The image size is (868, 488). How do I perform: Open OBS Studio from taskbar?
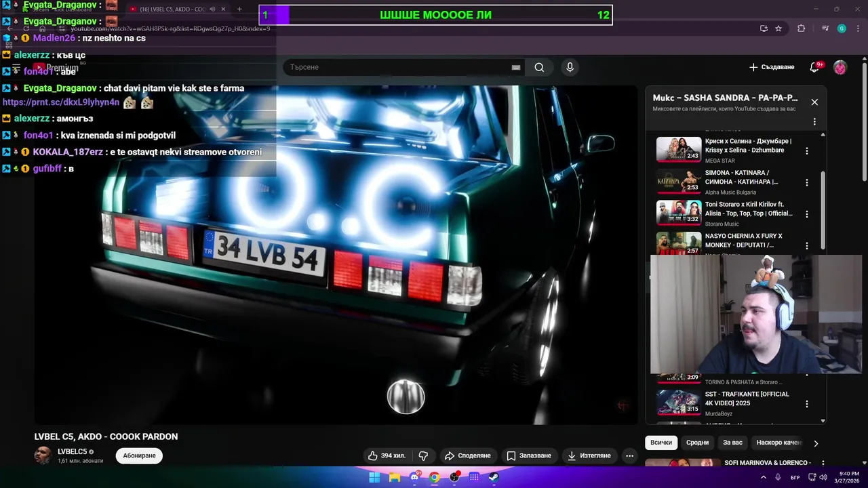point(454,477)
